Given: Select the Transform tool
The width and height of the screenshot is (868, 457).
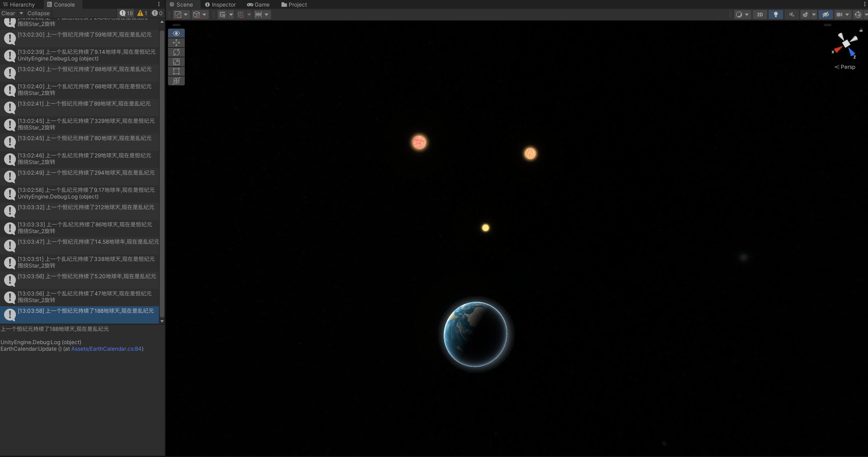Looking at the screenshot, I should [x=176, y=81].
